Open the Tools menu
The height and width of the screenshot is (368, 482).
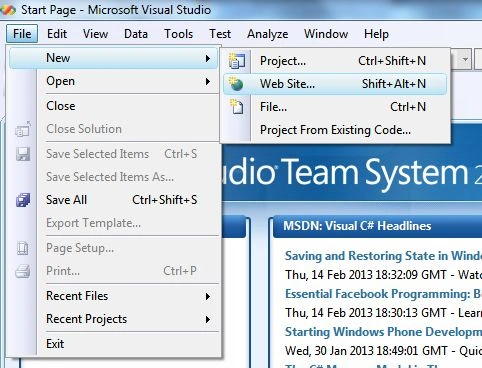[179, 34]
